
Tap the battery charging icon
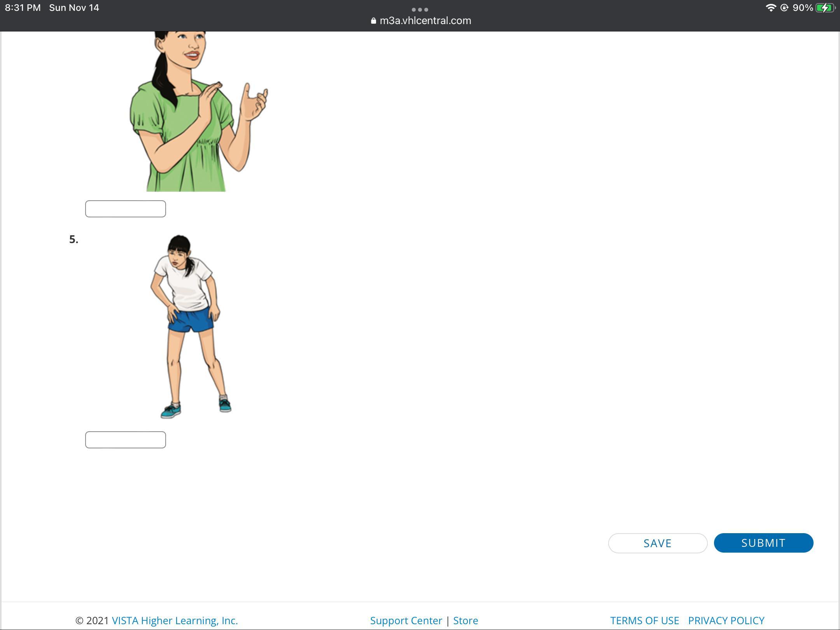(x=825, y=8)
